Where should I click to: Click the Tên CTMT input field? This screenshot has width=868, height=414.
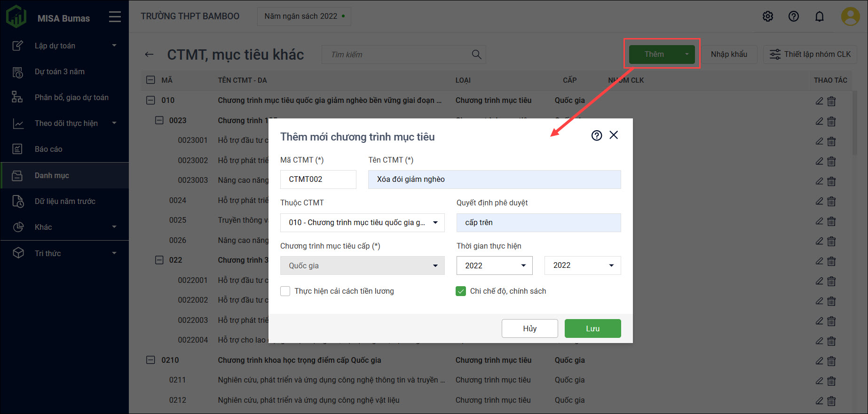click(494, 180)
